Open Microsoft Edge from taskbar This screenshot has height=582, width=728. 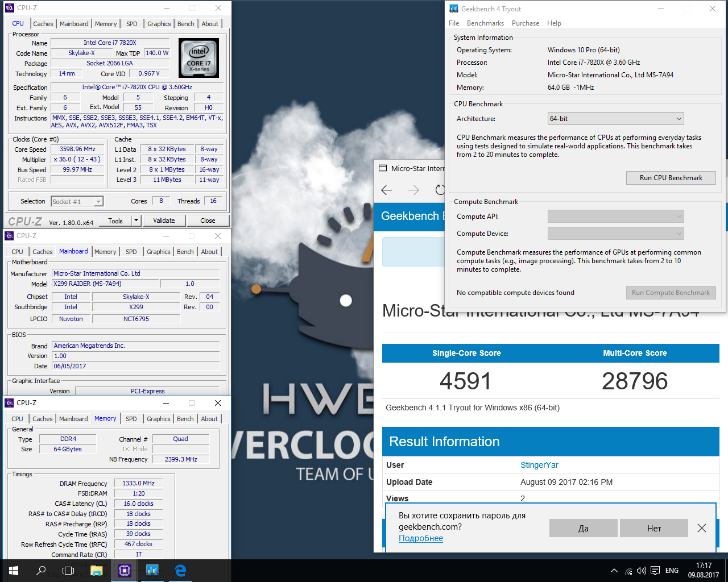(x=180, y=571)
